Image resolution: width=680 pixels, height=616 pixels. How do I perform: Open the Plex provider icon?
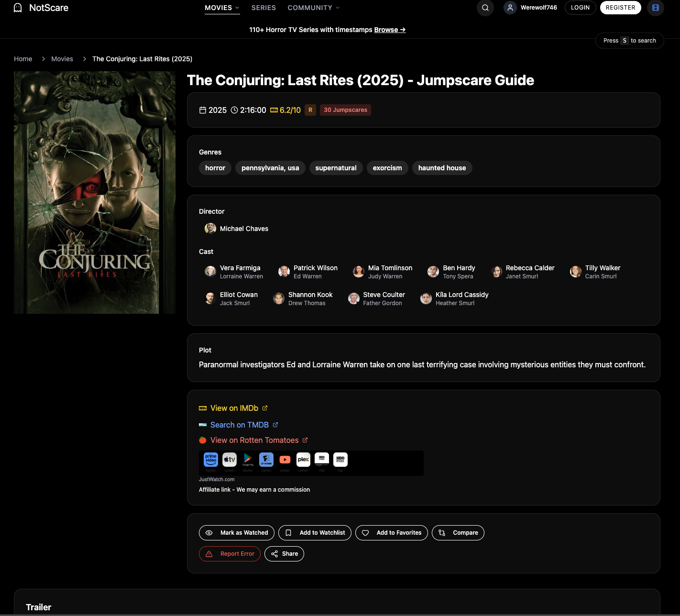[303, 460]
